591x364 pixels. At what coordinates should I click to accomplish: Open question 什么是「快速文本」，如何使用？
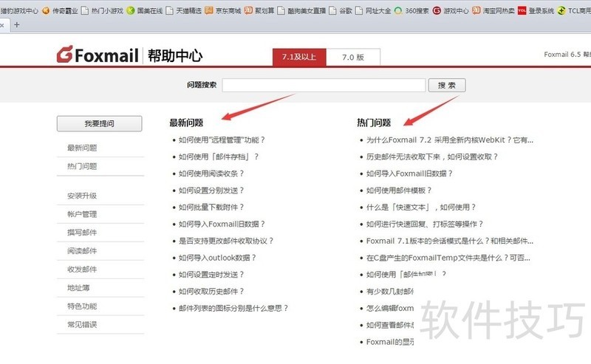(421, 207)
